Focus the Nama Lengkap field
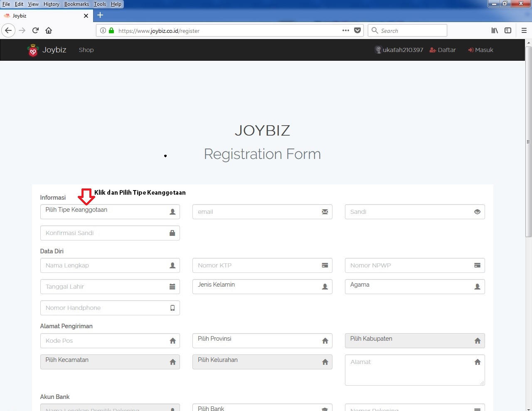The width and height of the screenshot is (532, 411). coord(110,265)
